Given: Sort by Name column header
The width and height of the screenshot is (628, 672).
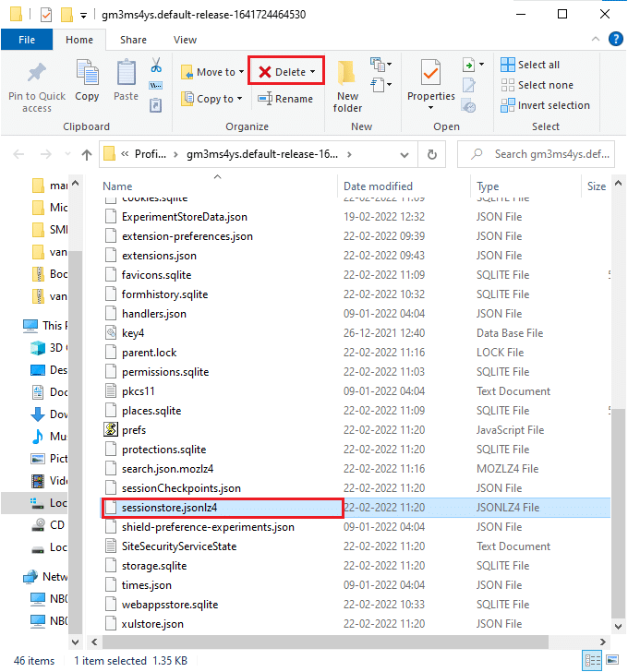Looking at the screenshot, I should [117, 186].
